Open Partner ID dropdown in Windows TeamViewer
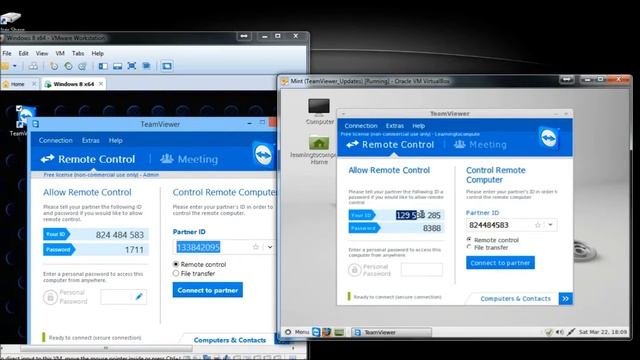 tap(270, 247)
